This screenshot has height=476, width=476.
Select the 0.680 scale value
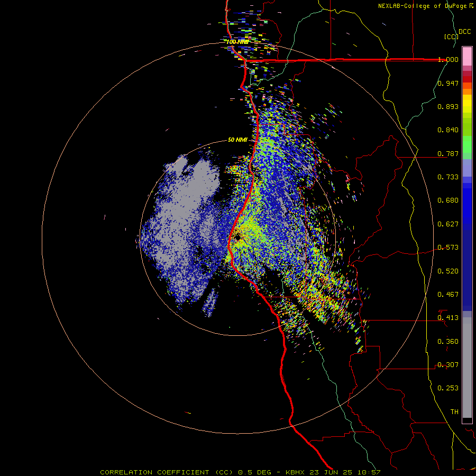(x=448, y=200)
